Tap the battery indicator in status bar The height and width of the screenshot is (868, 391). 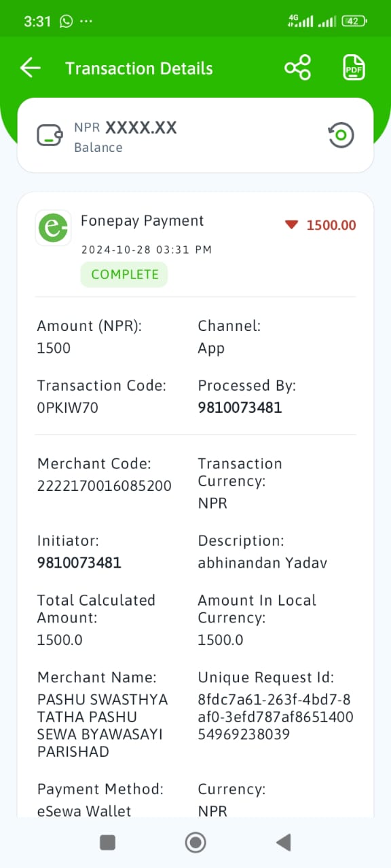pos(354,21)
